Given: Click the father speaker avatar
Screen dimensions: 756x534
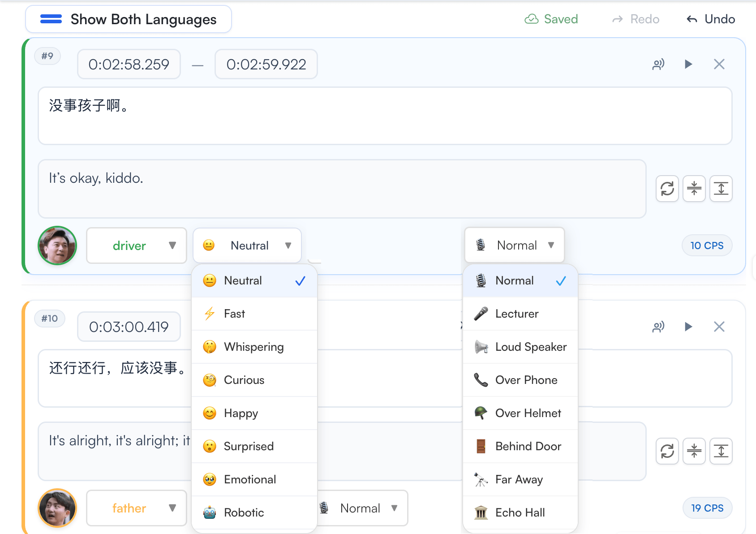Looking at the screenshot, I should (x=57, y=508).
